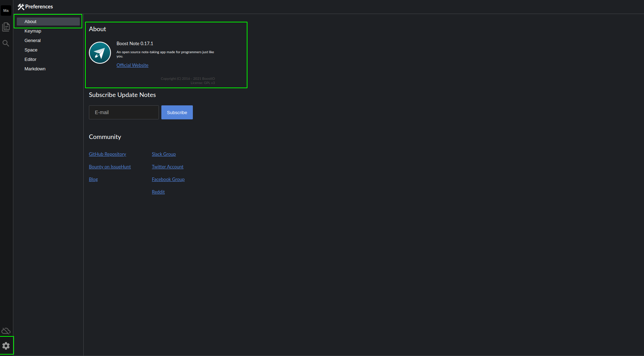This screenshot has width=644, height=356.
Task: Select the 'Ma' space avatar at top left
Action: point(6,11)
